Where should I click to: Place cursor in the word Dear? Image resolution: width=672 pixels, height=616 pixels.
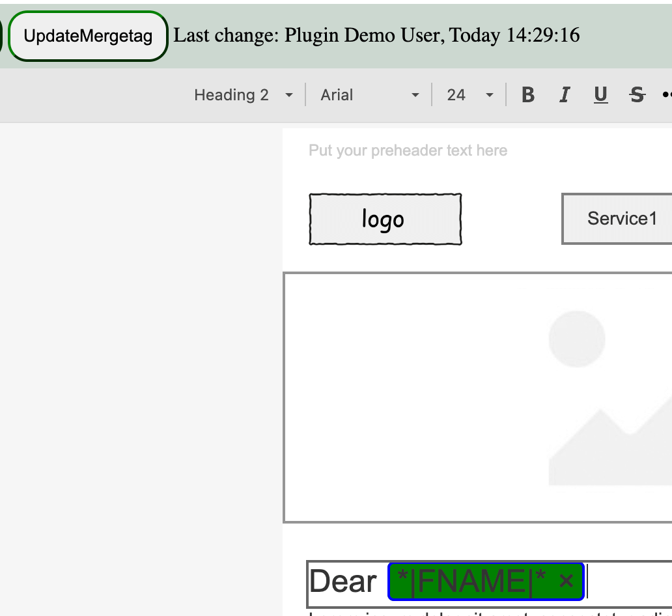[x=343, y=581]
